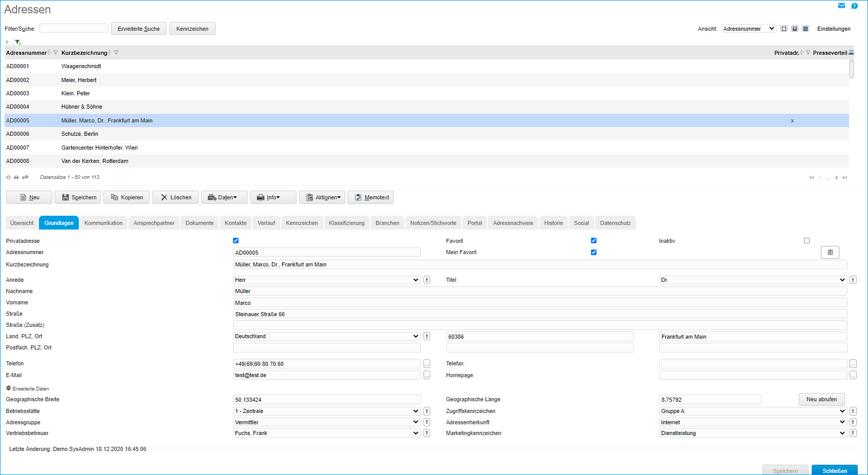
Task: Enable the Inaktiv checkbox
Action: click(807, 240)
